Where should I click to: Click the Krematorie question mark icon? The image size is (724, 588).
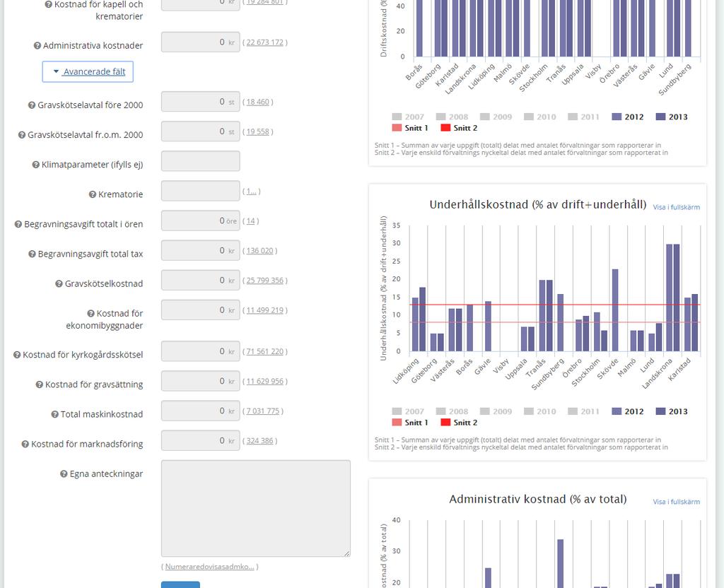[93, 195]
